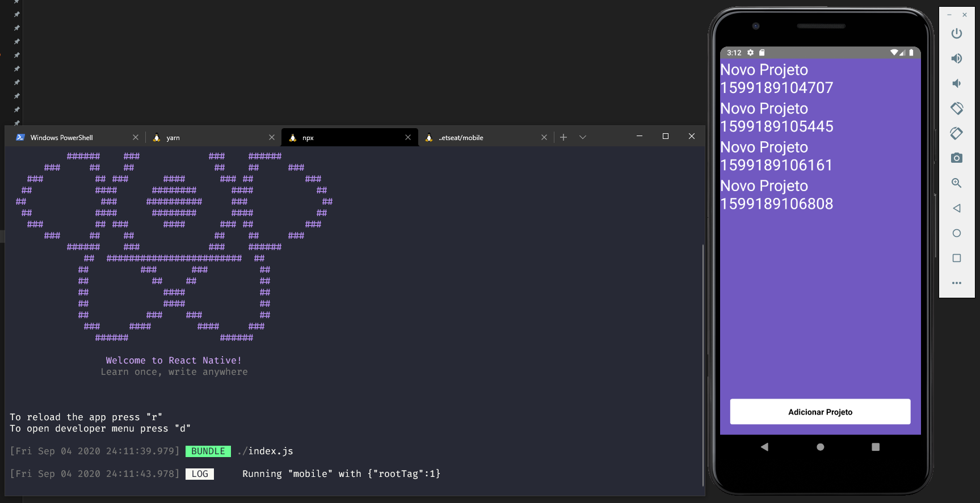Lower emulator volume with volume down icon
980x503 pixels.
(956, 83)
